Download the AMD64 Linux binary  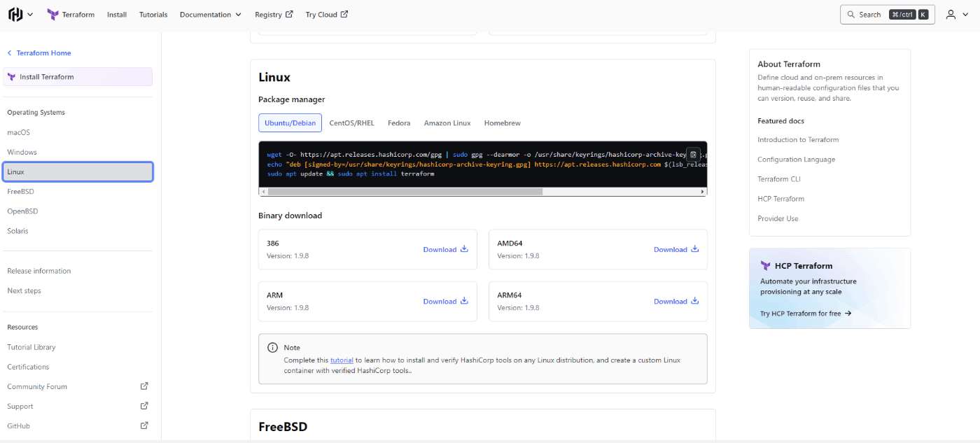pyautogui.click(x=676, y=250)
